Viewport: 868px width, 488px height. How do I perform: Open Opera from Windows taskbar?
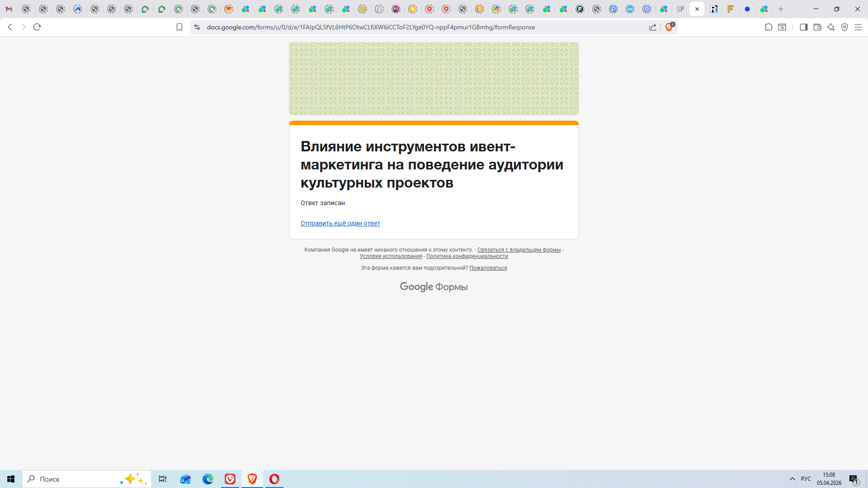274,479
